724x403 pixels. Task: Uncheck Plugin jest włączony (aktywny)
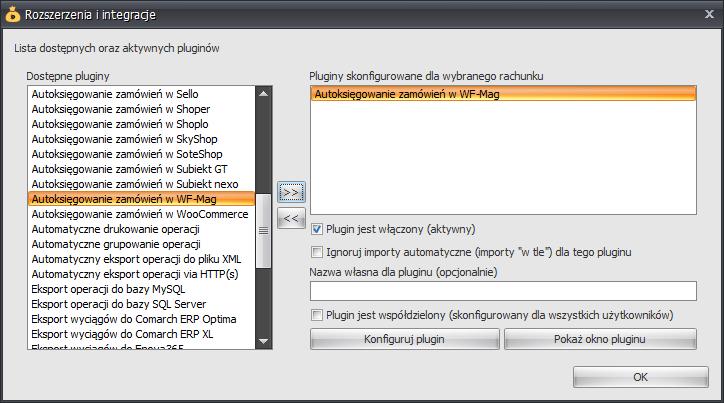click(x=317, y=229)
